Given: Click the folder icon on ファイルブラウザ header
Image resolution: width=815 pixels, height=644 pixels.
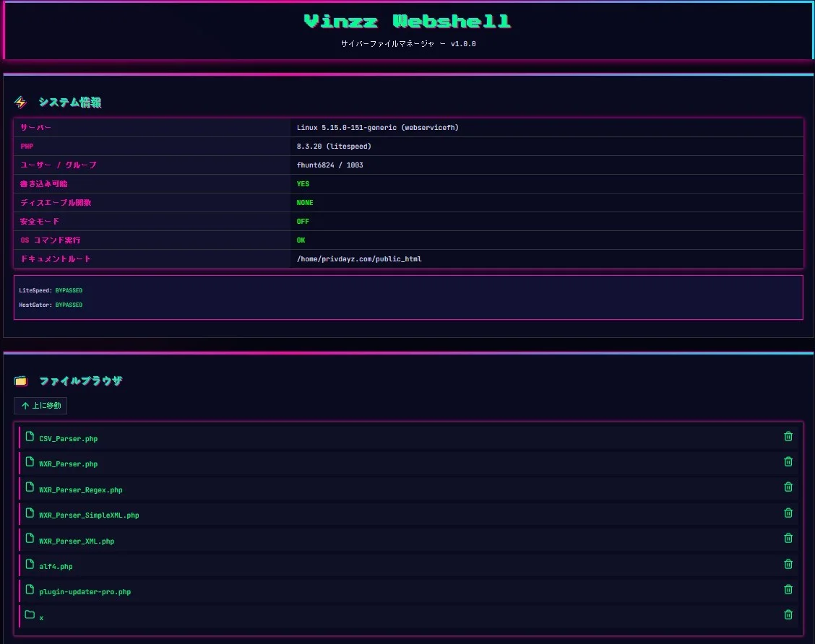Looking at the screenshot, I should pyautogui.click(x=20, y=380).
